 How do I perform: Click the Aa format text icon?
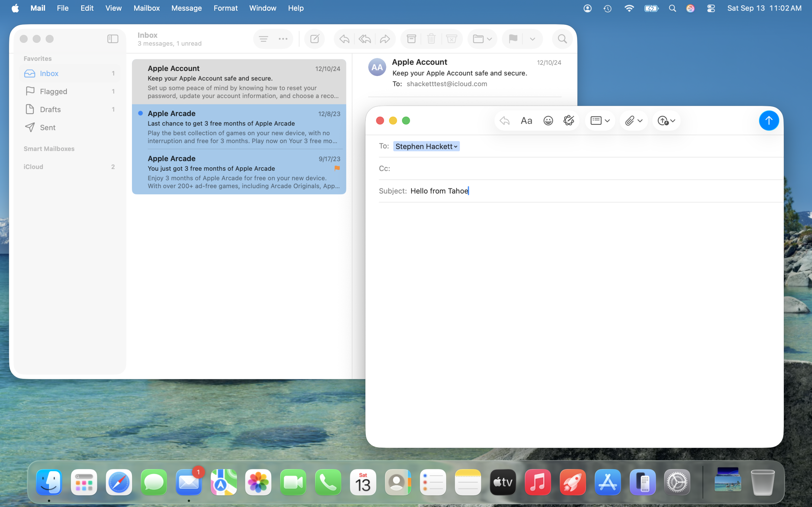point(526,120)
